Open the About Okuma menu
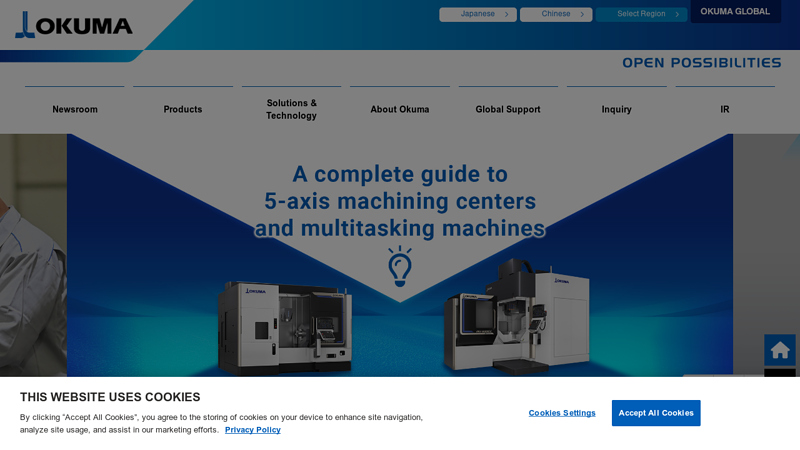 (x=400, y=109)
